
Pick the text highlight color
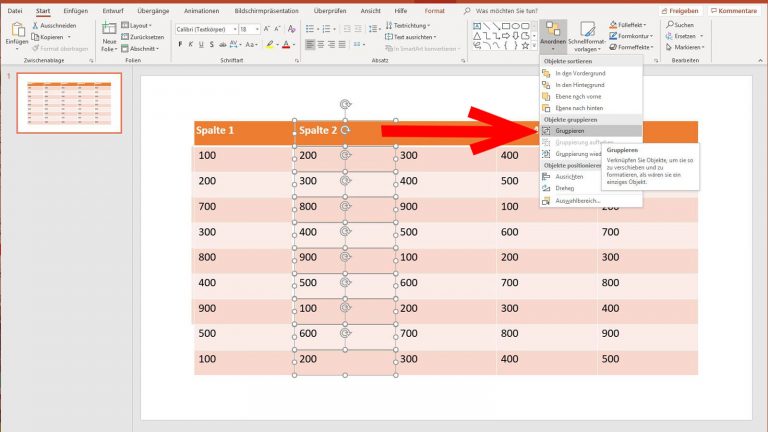tap(269, 45)
